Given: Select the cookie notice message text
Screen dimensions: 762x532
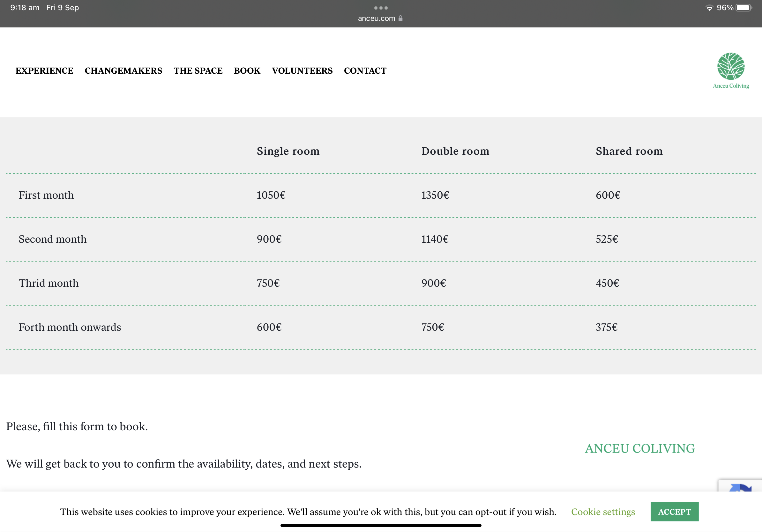Looking at the screenshot, I should click(308, 512).
